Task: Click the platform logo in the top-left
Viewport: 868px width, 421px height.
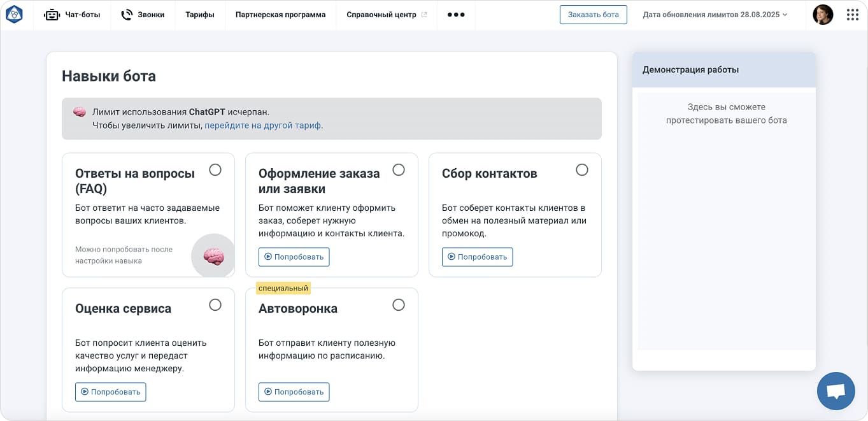Action: [x=14, y=13]
